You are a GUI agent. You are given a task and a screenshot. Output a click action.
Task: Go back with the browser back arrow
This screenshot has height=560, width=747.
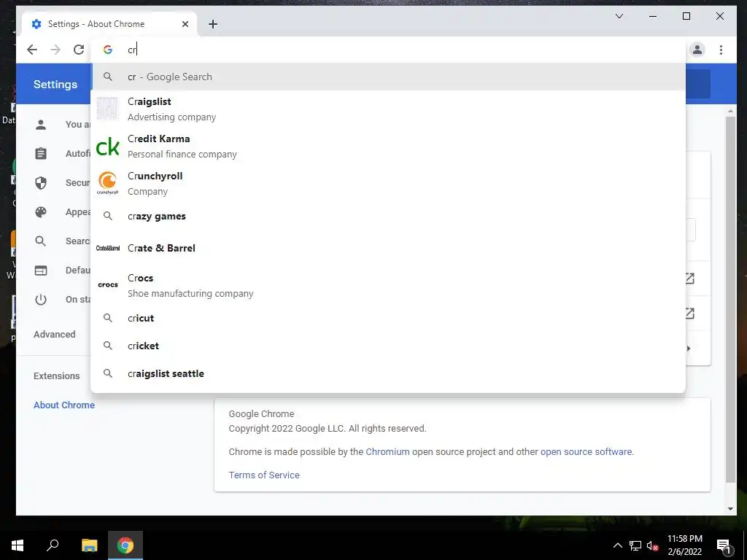[32, 50]
